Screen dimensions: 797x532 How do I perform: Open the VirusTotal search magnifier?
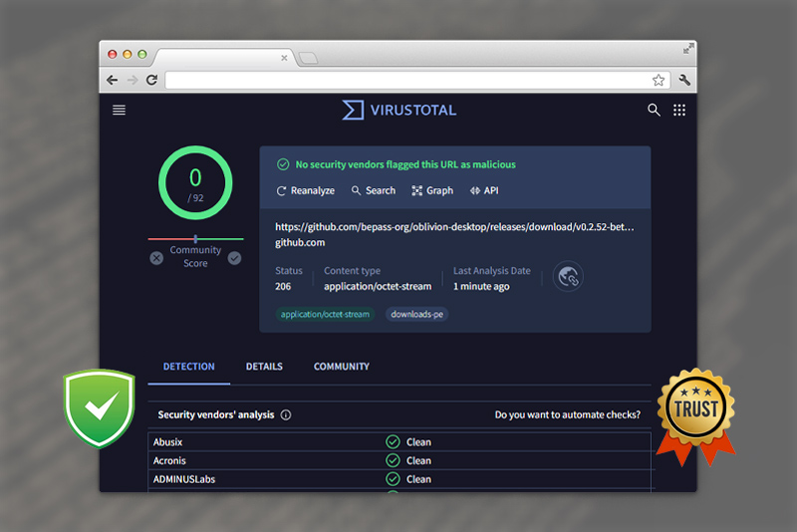click(x=654, y=110)
